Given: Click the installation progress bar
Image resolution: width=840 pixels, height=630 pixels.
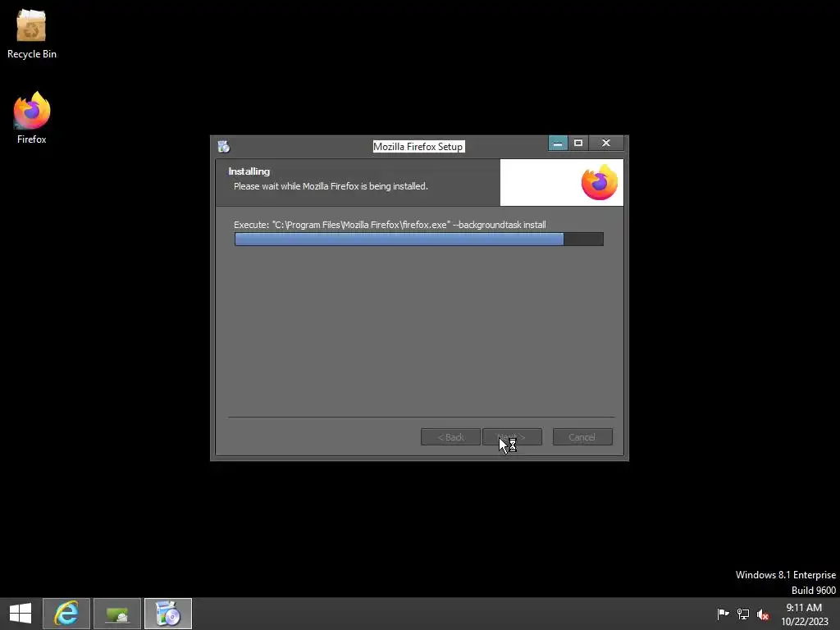Looking at the screenshot, I should pos(419,239).
